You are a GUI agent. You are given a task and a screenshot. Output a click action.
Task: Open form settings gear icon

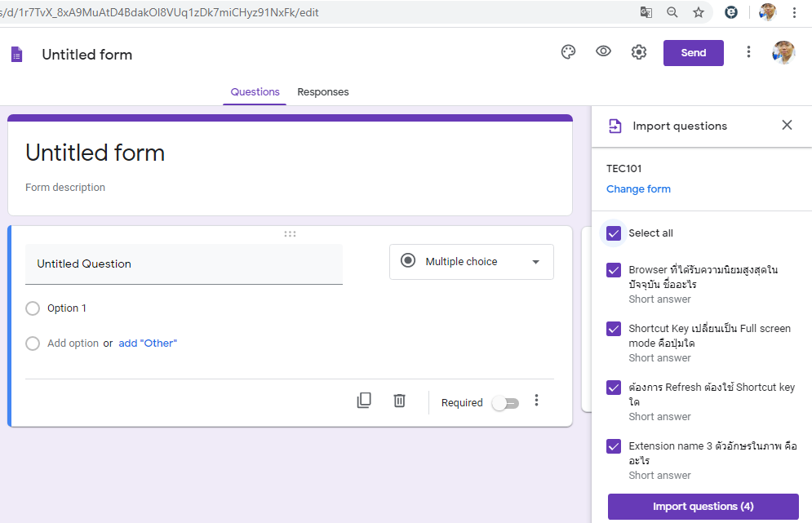pyautogui.click(x=639, y=52)
